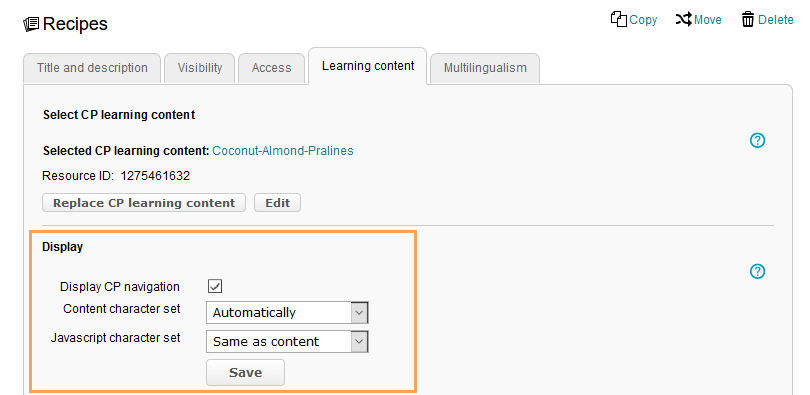This screenshot has width=810, height=395.
Task: Click the arrow on the Automatically combo box
Action: [360, 312]
